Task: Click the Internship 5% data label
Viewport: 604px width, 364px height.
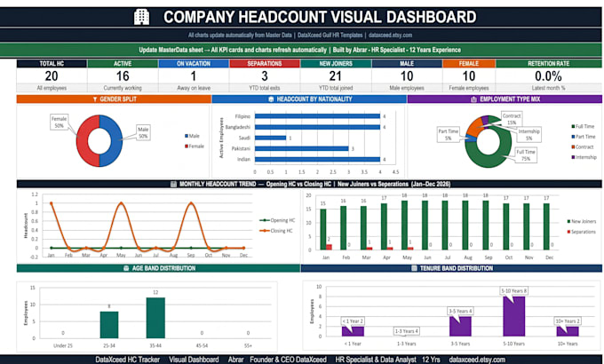Action: [528, 134]
